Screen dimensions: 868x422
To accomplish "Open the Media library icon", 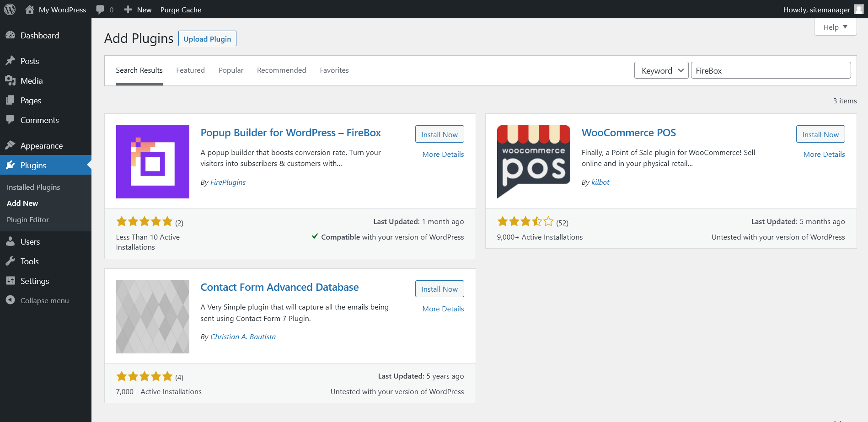I will pos(11,80).
